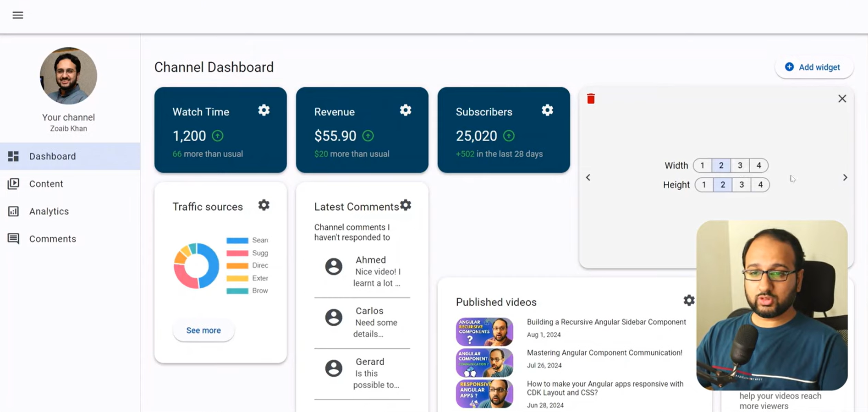Set widget Height to 4
The width and height of the screenshot is (868, 412).
pos(760,185)
